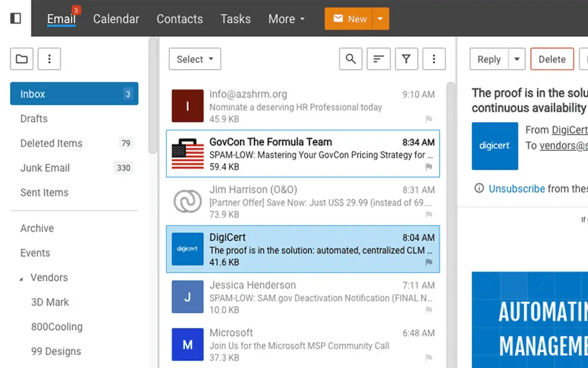This screenshot has width=588, height=368.
Task: Click the DigiCert logo in reading pane
Action: (495, 146)
